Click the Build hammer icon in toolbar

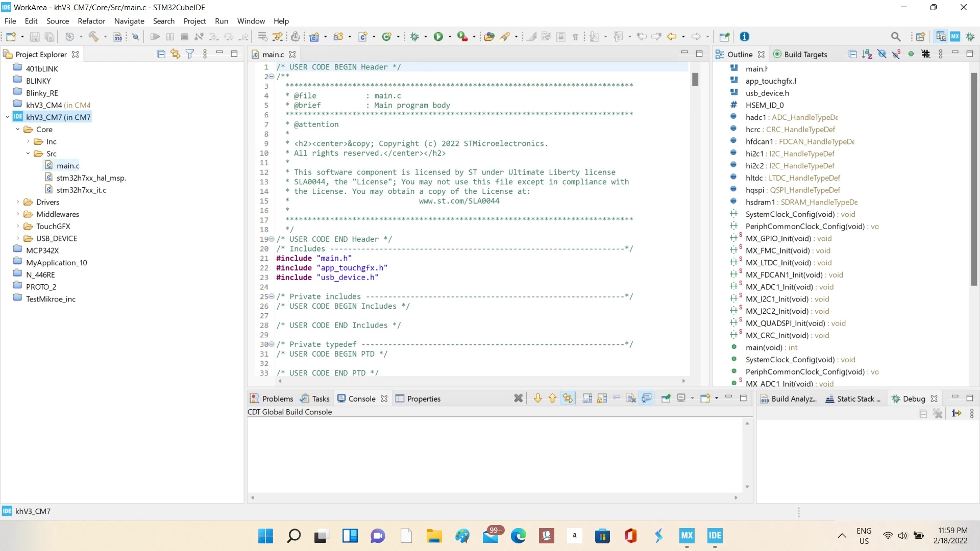(x=93, y=37)
